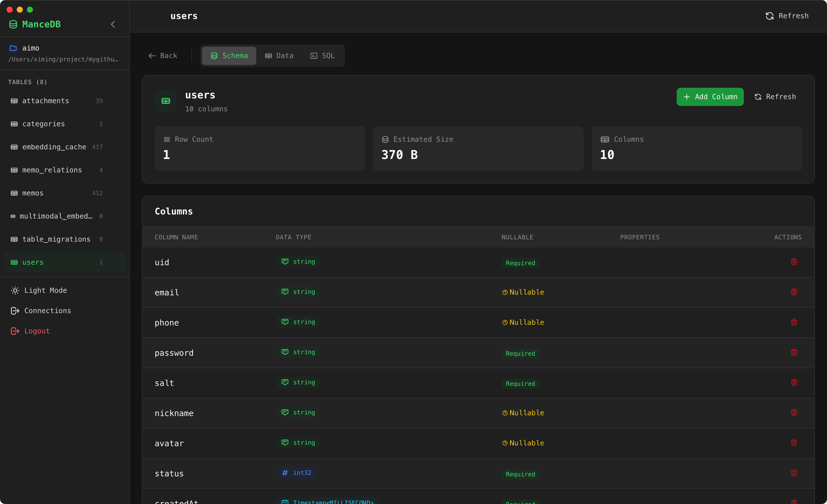Select the embedding_cache table
827x504 pixels.
[x=54, y=147]
